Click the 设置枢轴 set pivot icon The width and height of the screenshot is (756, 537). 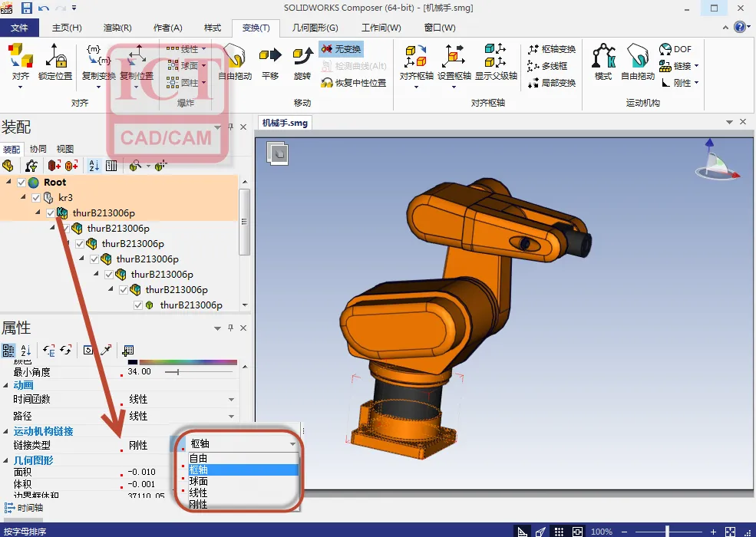[x=454, y=56]
